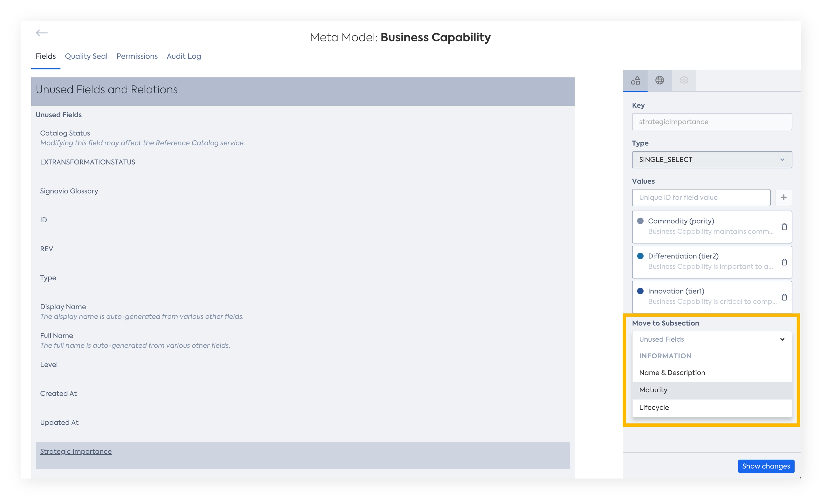Delete the Innovation (tier1) value
Screen dimensions: 826x504
click(x=784, y=297)
